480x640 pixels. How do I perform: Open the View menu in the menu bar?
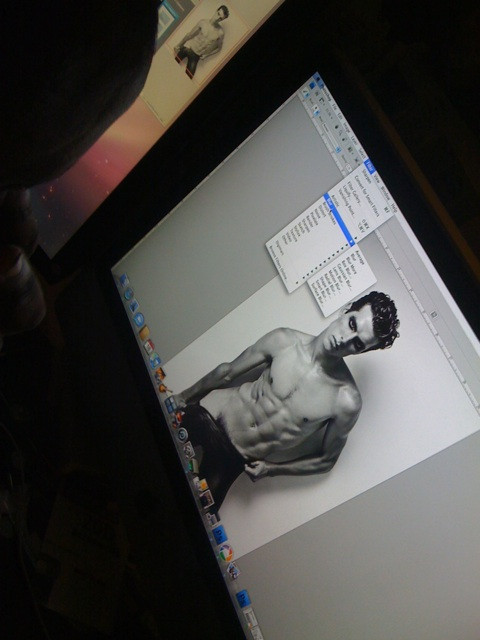point(377,179)
